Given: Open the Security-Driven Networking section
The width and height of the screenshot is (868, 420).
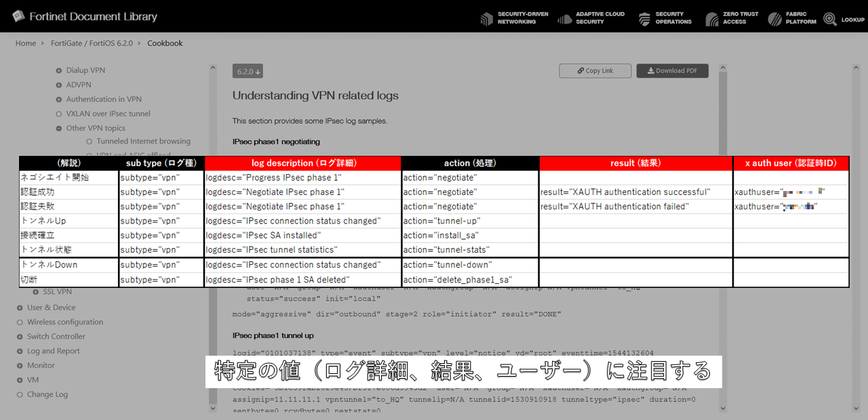Looking at the screenshot, I should click(514, 18).
